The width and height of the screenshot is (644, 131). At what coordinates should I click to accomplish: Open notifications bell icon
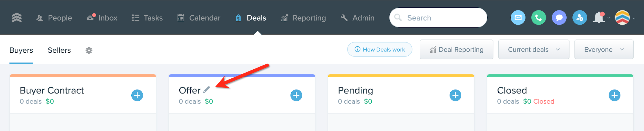click(599, 18)
